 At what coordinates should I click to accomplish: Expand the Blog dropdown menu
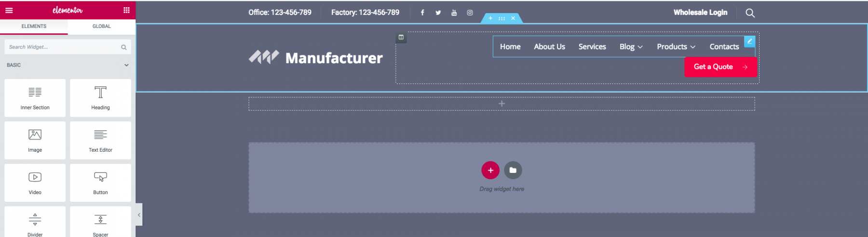[x=631, y=47]
